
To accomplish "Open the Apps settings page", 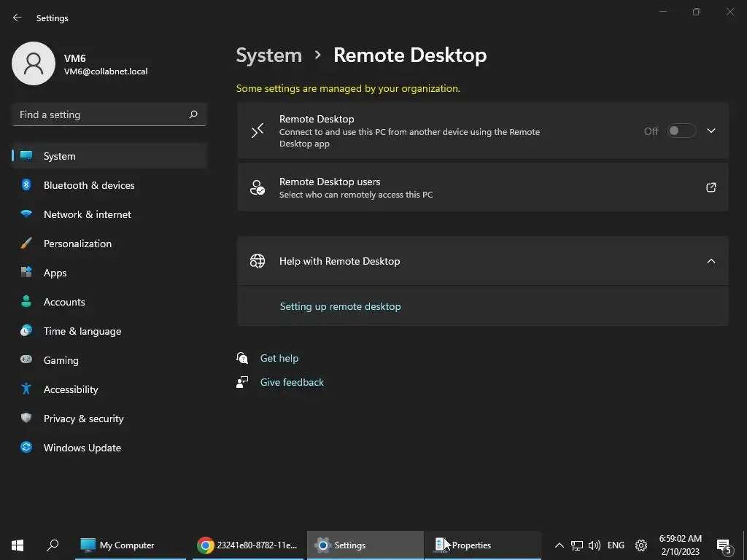I will [109, 273].
